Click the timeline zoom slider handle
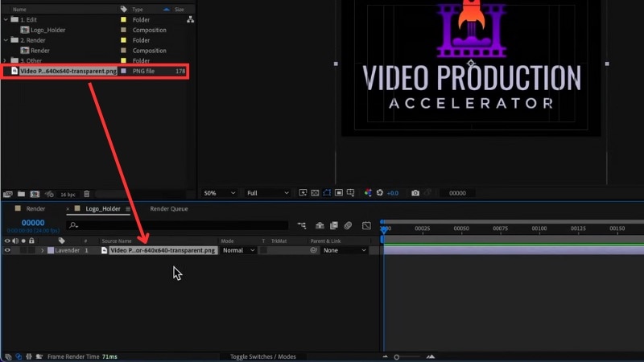 pyautogui.click(x=396, y=357)
